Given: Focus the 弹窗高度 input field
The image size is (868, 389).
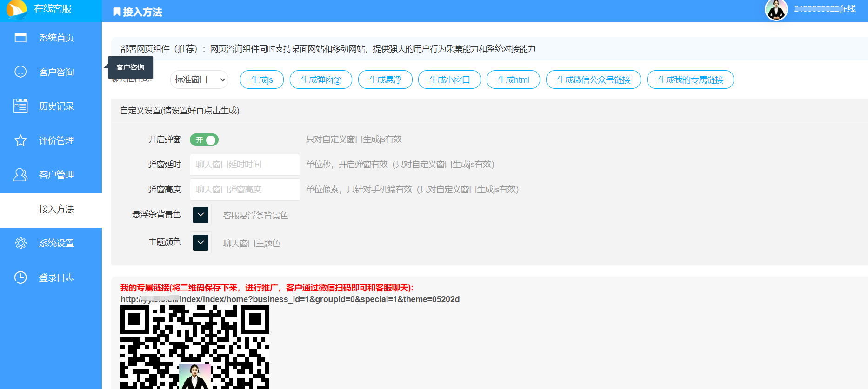Looking at the screenshot, I should (x=245, y=190).
